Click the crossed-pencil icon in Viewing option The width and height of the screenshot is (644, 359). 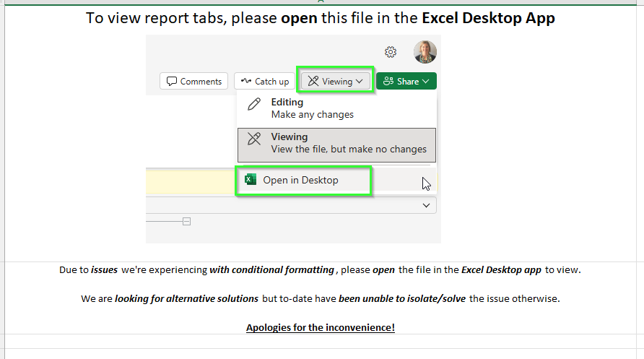[x=254, y=139]
